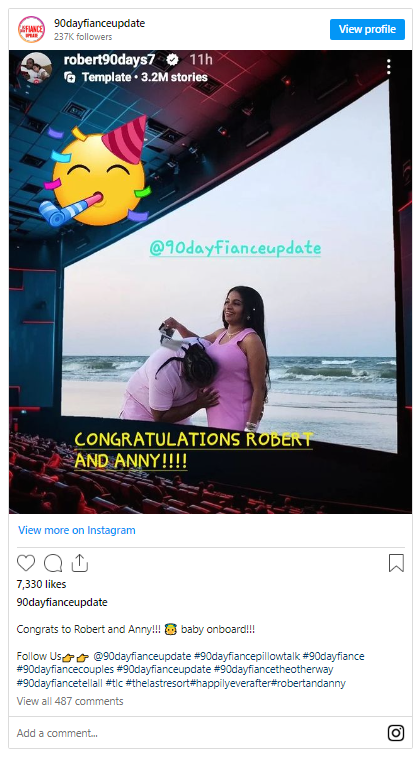Open 90dayfianceupdate profile avatar
This screenshot has width=418, height=758.
(x=31, y=29)
